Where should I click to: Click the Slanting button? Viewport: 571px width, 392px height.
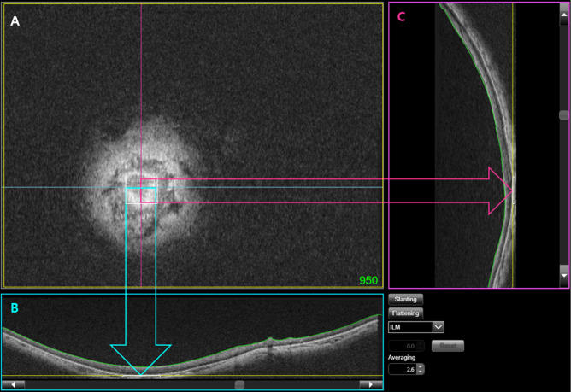pos(405,299)
